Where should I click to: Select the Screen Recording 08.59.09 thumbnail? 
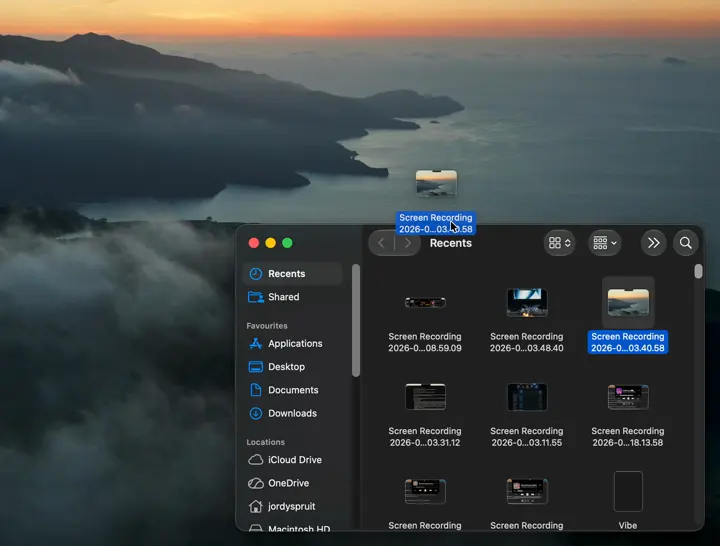(x=425, y=303)
